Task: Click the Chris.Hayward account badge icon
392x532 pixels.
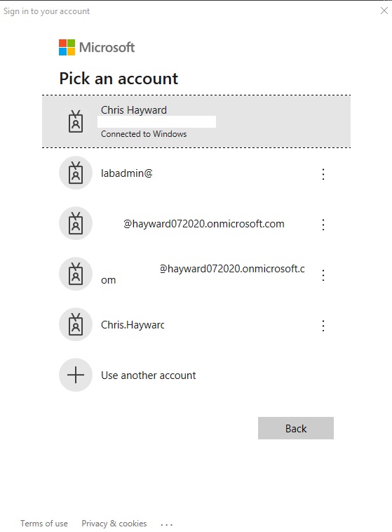Action: coord(76,324)
